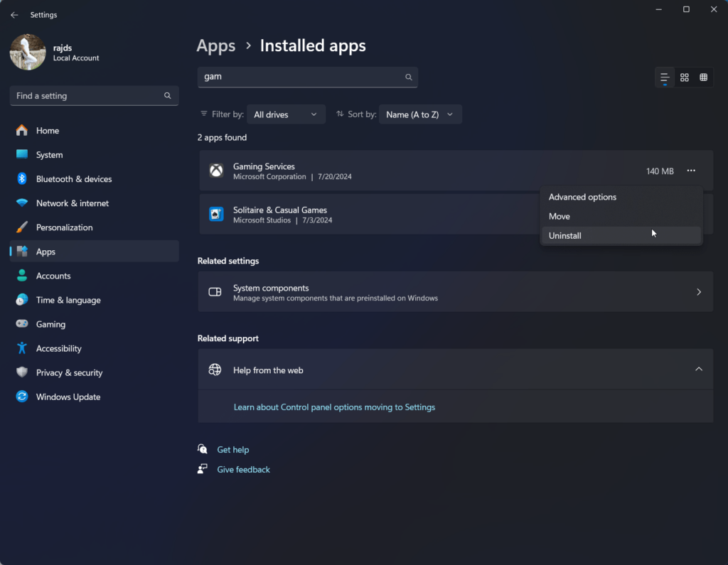Viewport: 728px width, 565px height.
Task: Click the Accessibility figure icon
Action: pos(22,348)
